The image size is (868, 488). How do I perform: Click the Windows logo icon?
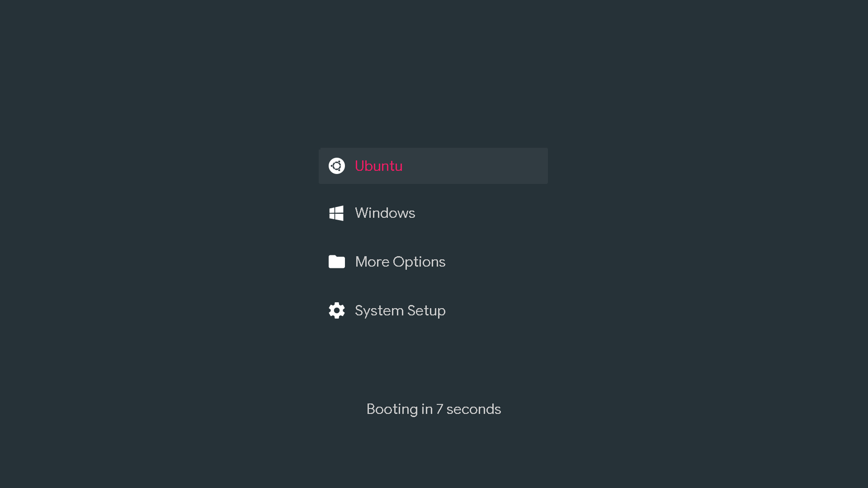(336, 213)
